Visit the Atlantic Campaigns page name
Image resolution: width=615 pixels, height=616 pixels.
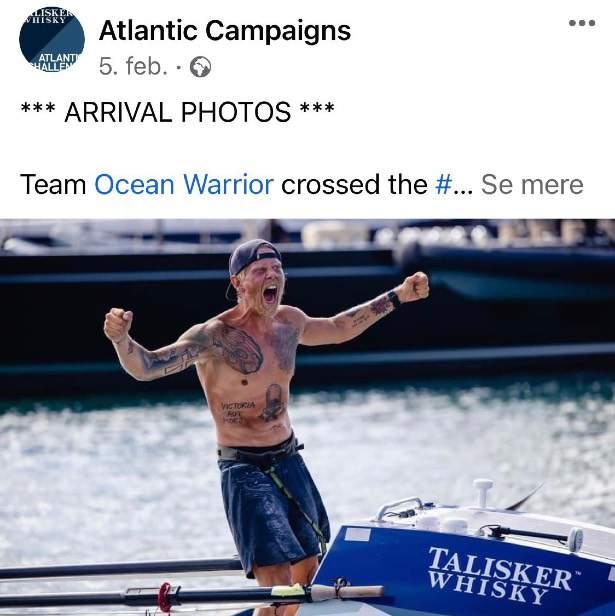[x=225, y=31]
